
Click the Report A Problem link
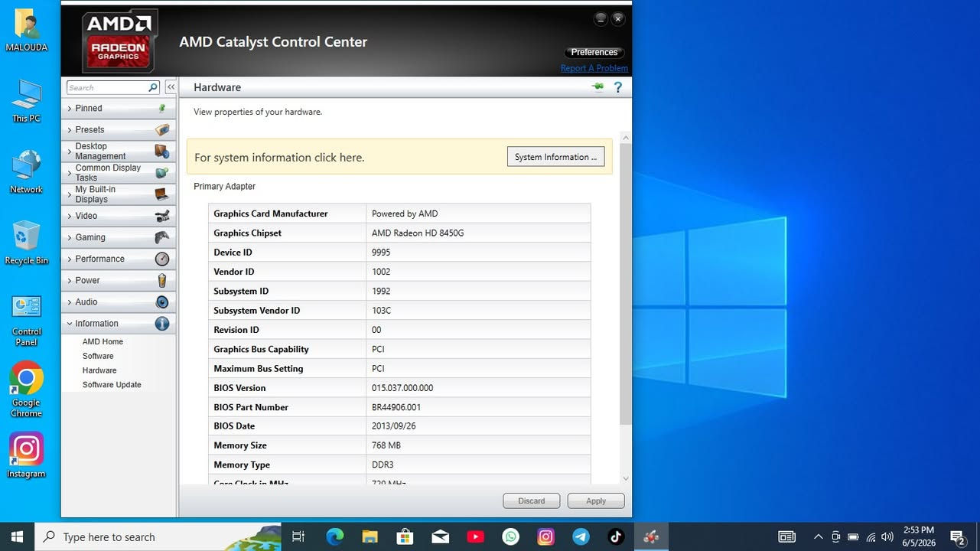594,68
